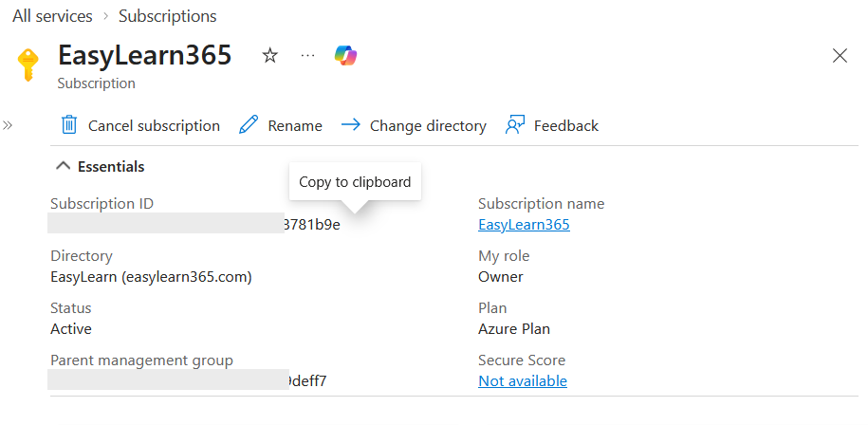The image size is (868, 425).
Task: Launch the Copilot icon next to title
Action: point(346,55)
